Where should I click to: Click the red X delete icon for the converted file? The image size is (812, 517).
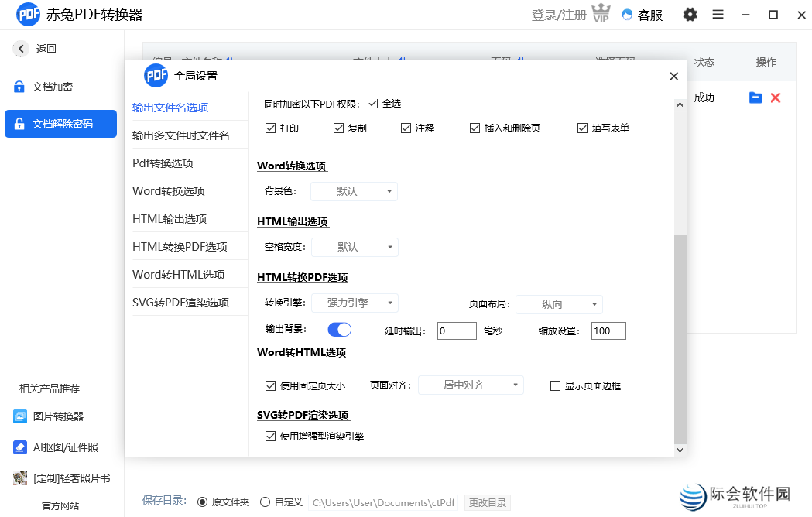[x=777, y=98]
